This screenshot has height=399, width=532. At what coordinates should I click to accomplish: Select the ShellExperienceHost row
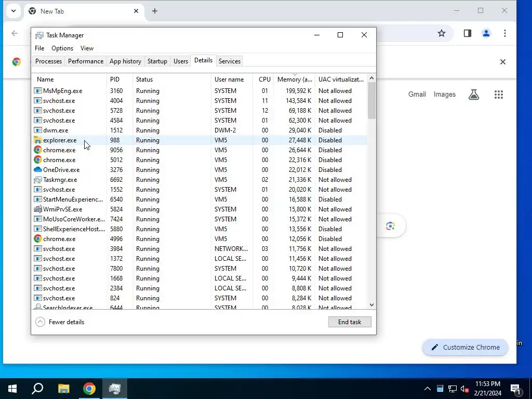tap(200, 229)
